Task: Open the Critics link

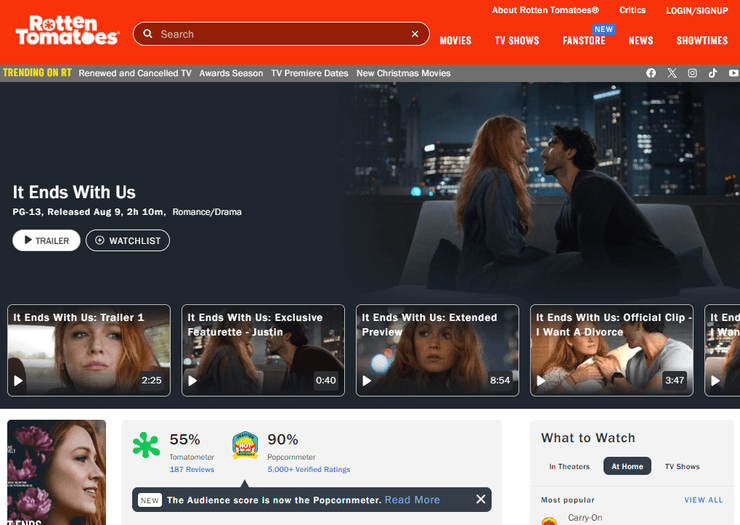Action: tap(632, 10)
